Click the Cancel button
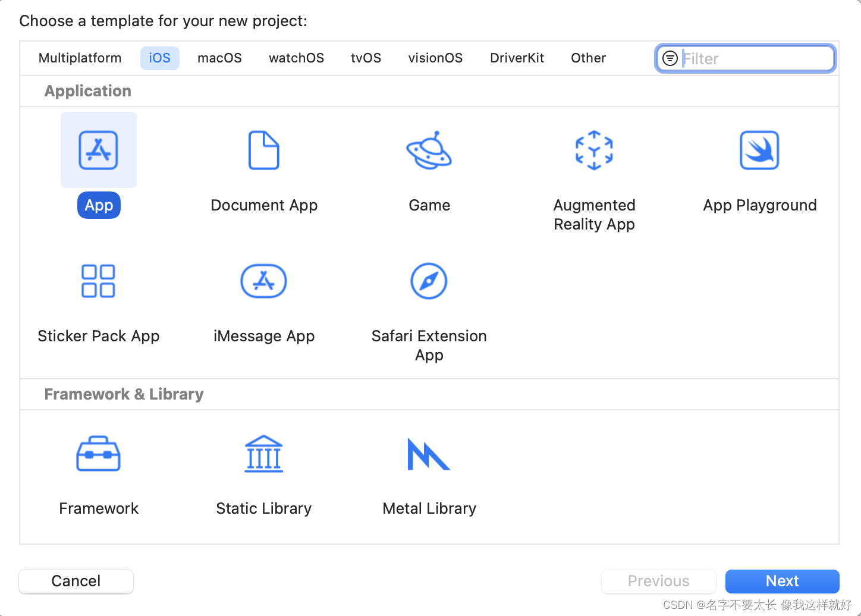 click(76, 581)
